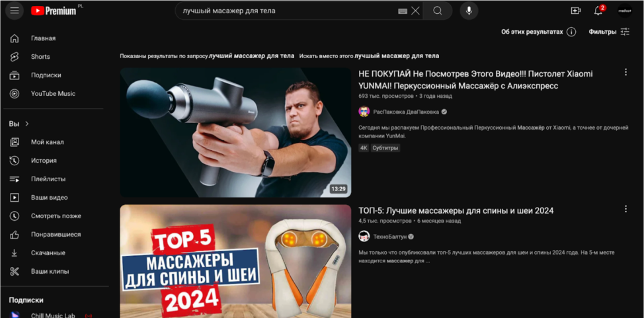This screenshot has width=644, height=318.
Task: Click the ТОП-5 video description snippet
Action: point(486,257)
